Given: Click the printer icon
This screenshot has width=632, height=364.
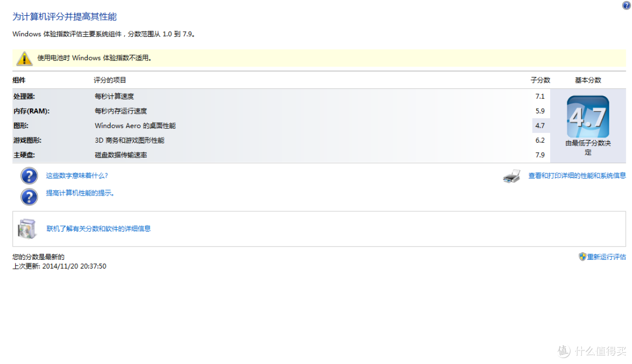Looking at the screenshot, I should point(512,176).
